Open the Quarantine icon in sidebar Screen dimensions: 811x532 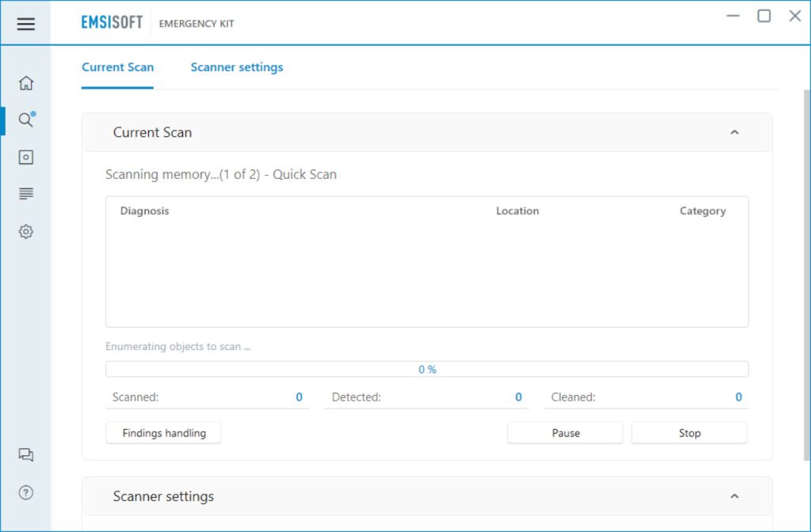26,158
